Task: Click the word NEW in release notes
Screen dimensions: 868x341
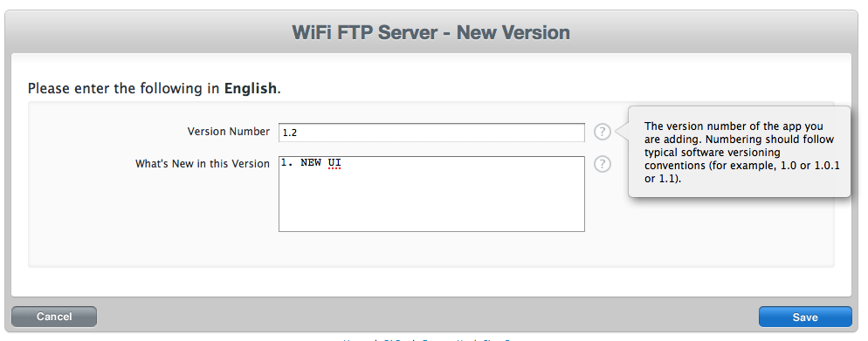Action: coord(311,163)
